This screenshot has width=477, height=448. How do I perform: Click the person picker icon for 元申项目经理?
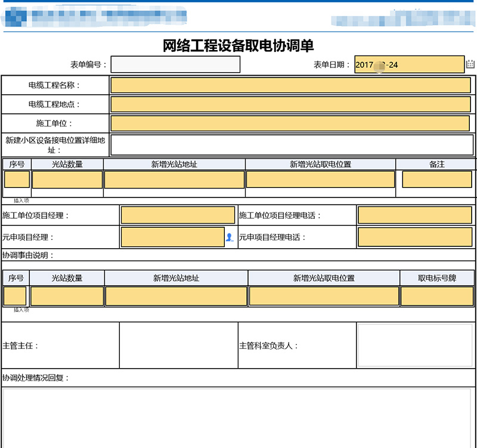229,237
